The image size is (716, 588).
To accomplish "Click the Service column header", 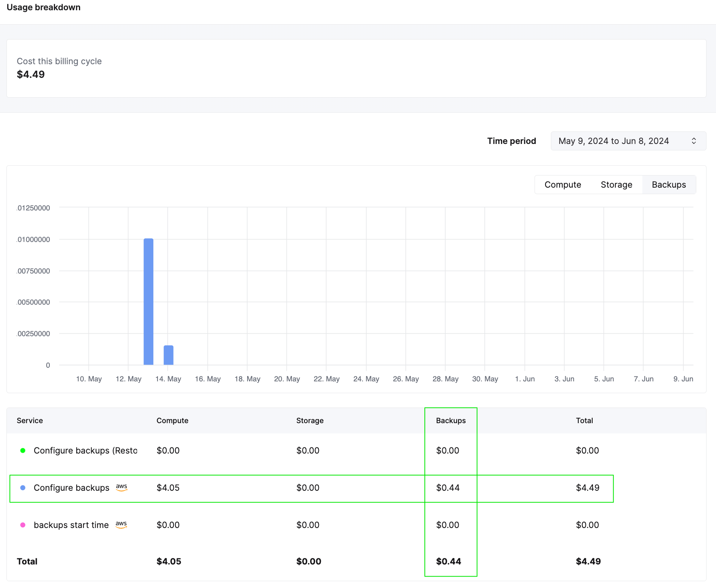I will [x=30, y=420].
